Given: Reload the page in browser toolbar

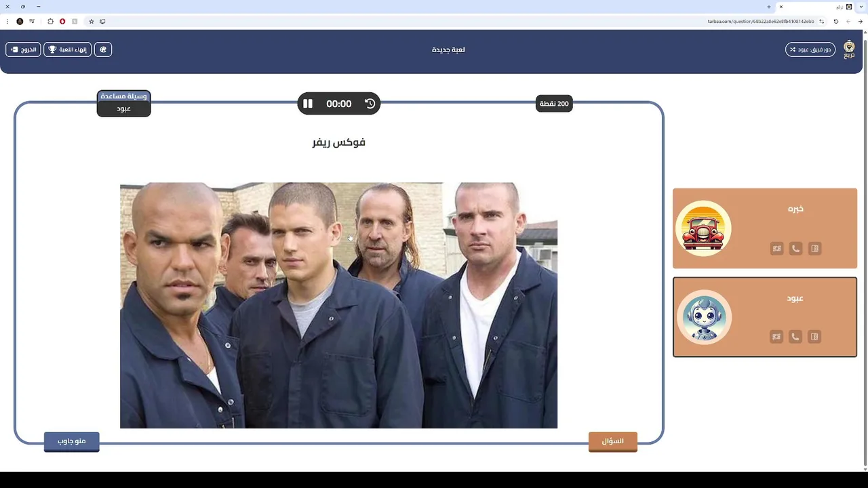Looking at the screenshot, I should click(836, 22).
